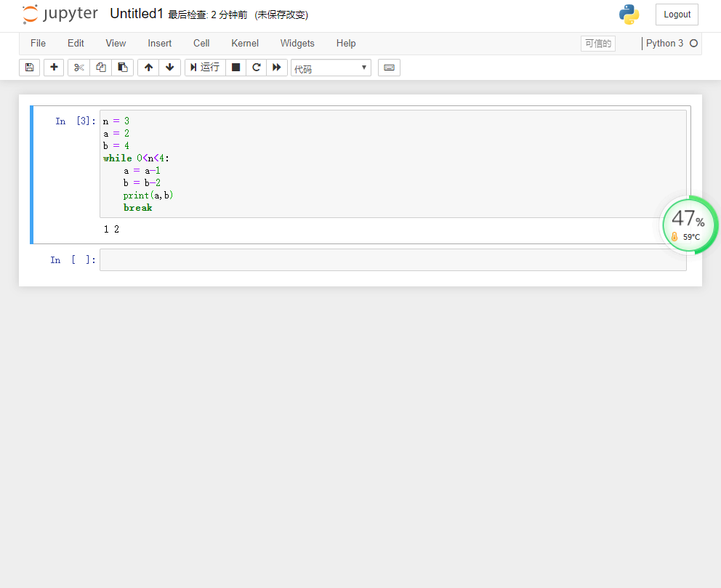This screenshot has width=721, height=588.
Task: Run the cell with 运行 button
Action: [205, 68]
